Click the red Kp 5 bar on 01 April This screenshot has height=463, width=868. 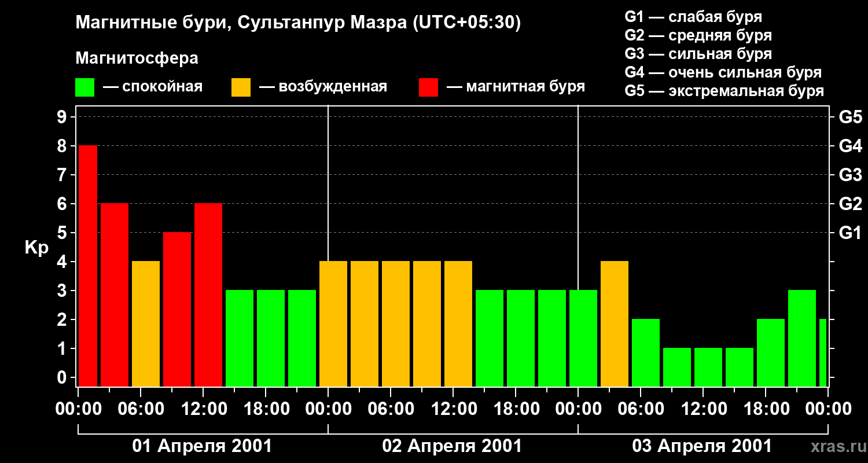click(177, 309)
